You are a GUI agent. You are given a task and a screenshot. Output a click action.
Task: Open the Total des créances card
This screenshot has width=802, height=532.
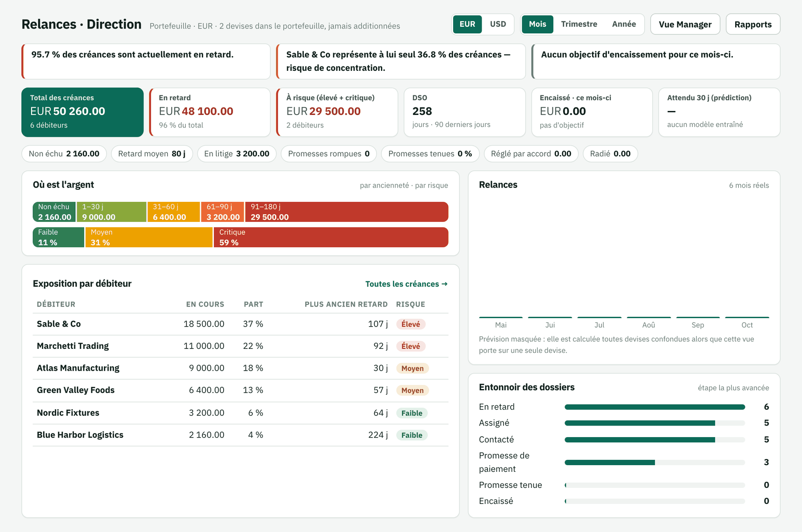pos(82,112)
